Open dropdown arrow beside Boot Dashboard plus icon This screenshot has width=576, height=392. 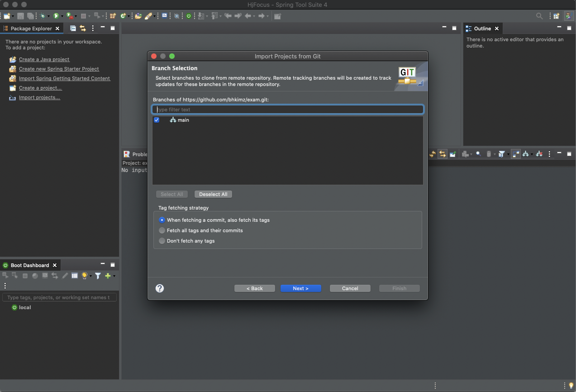(x=114, y=276)
